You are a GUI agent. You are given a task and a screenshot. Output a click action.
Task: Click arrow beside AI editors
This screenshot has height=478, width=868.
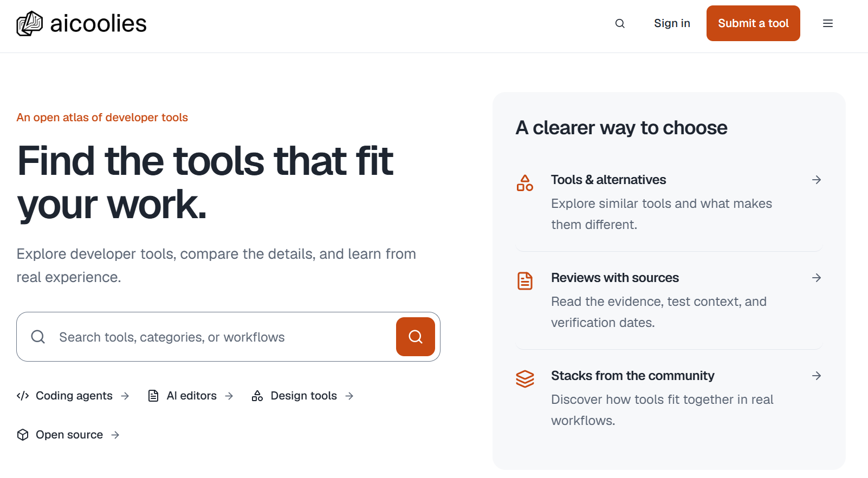click(x=229, y=396)
